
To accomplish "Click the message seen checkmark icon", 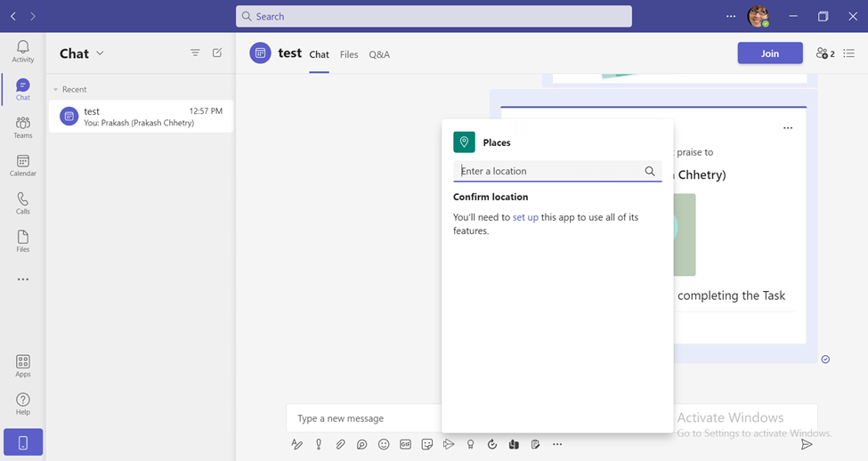I will [825, 360].
